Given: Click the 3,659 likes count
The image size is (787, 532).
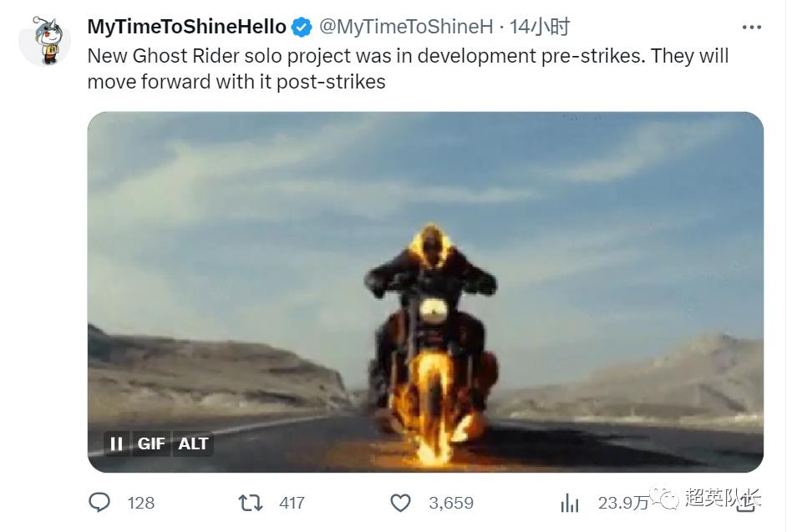Looking at the screenshot, I should tap(450, 503).
